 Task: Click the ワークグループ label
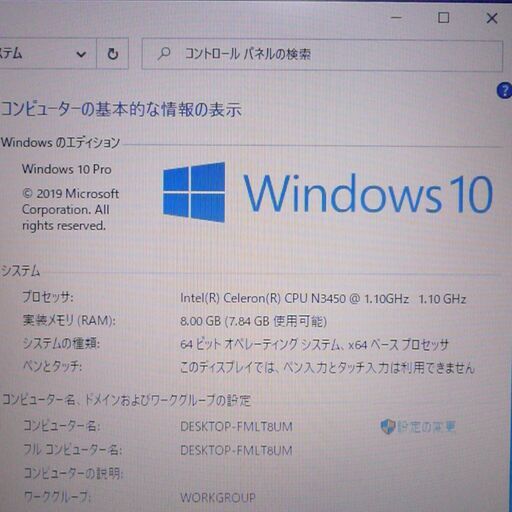click(57, 497)
